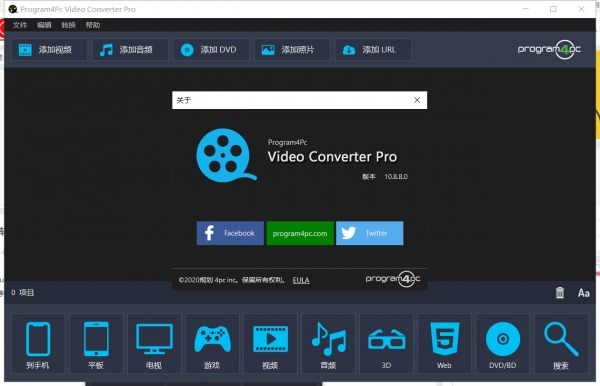Image resolution: width=600 pixels, height=386 pixels.
Task: Click the Add URL (添加 URL) cloud button
Action: [373, 50]
